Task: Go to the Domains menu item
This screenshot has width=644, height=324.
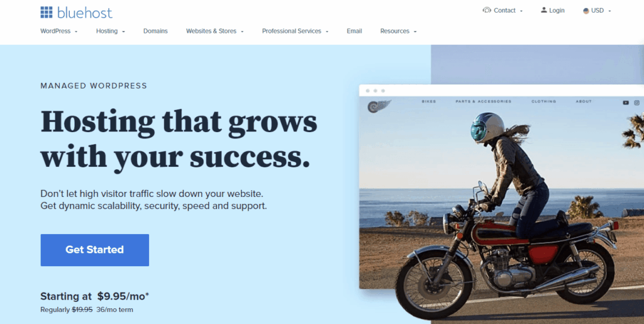Action: pos(155,31)
